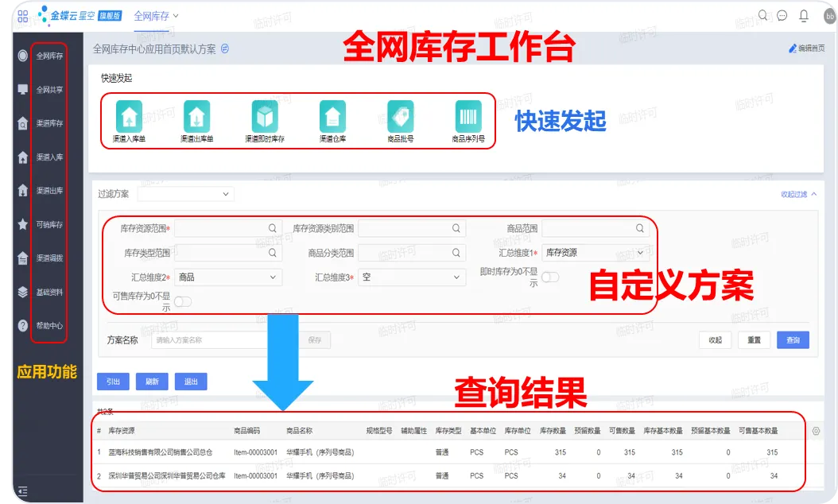Open the 渠道仓库 icon
The width and height of the screenshot is (838, 504).
(x=332, y=117)
